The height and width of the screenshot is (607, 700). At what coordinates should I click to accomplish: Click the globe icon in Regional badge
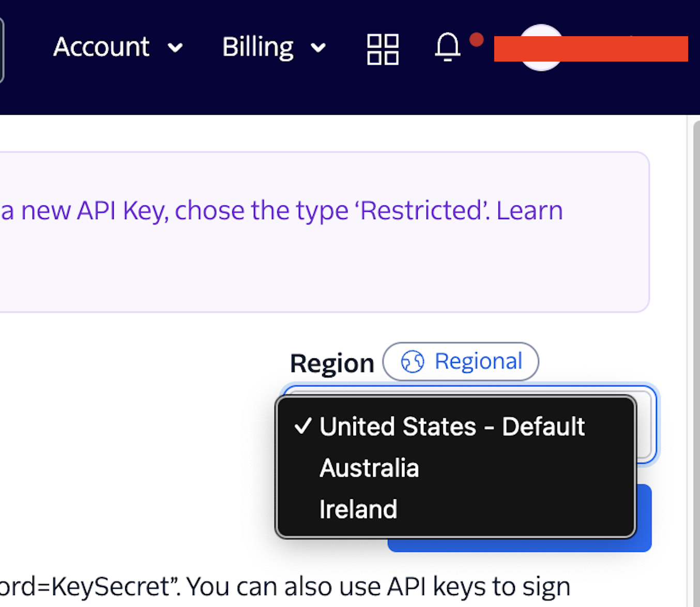(x=413, y=361)
